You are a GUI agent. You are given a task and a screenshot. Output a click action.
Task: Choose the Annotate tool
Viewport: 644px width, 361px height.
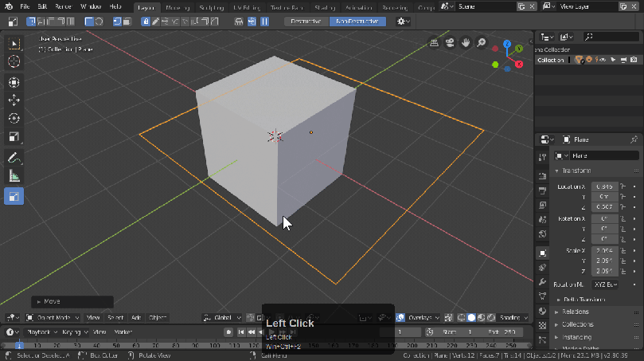point(14,157)
